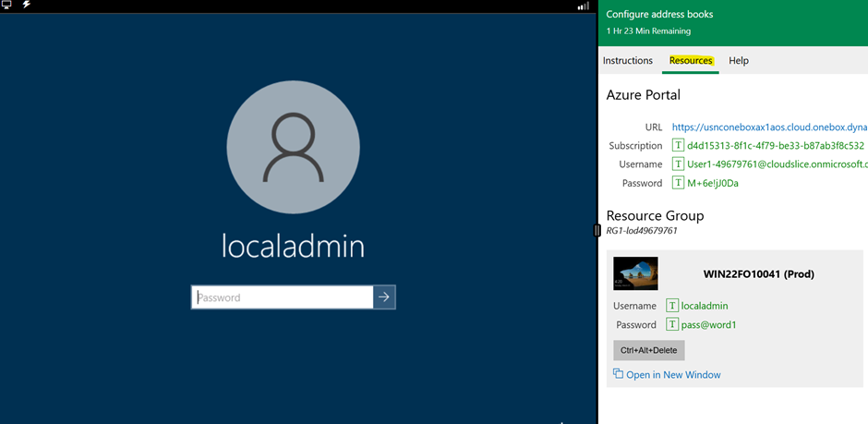Click the Configure address books title
The image size is (868, 424).
(x=659, y=15)
